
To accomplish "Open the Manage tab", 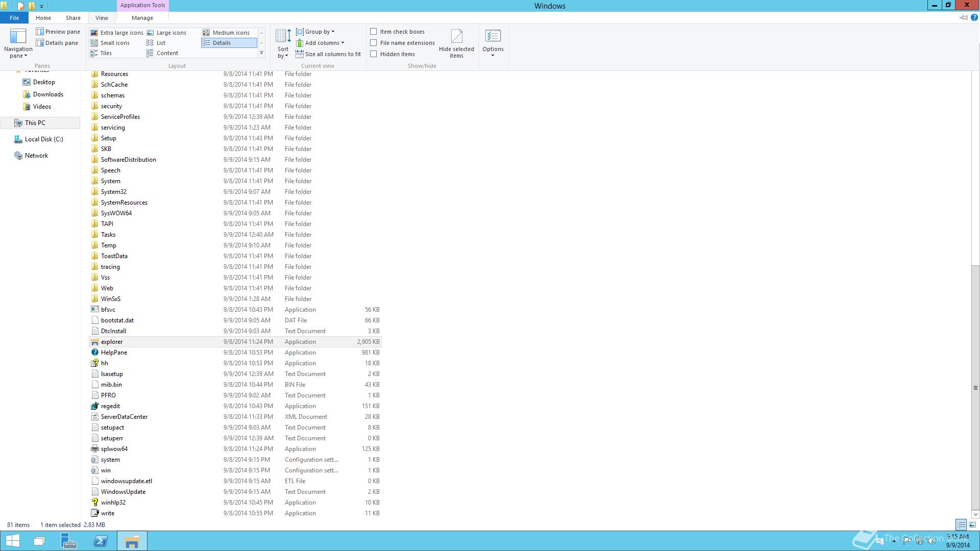I will coord(142,18).
